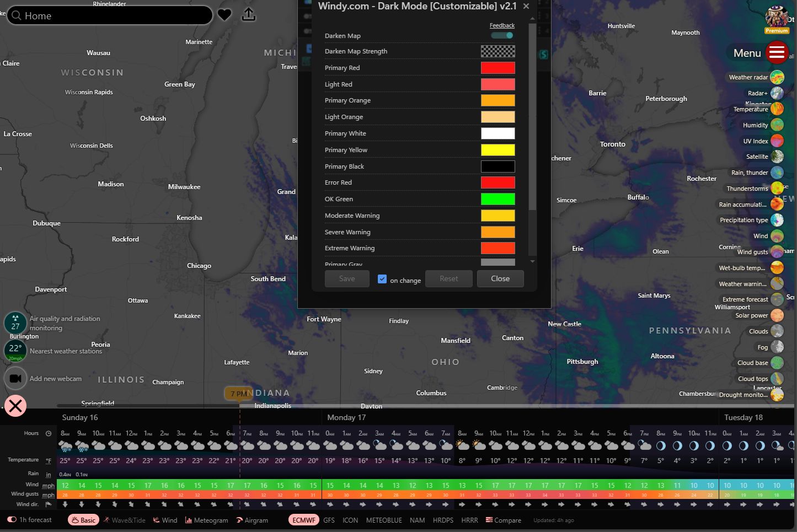Select the GFS model
Image resolution: width=797 pixels, height=532 pixels.
[x=329, y=520]
